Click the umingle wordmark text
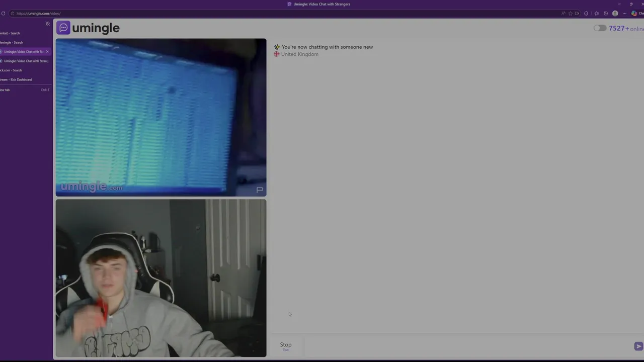This screenshot has height=362, width=644. [96, 28]
